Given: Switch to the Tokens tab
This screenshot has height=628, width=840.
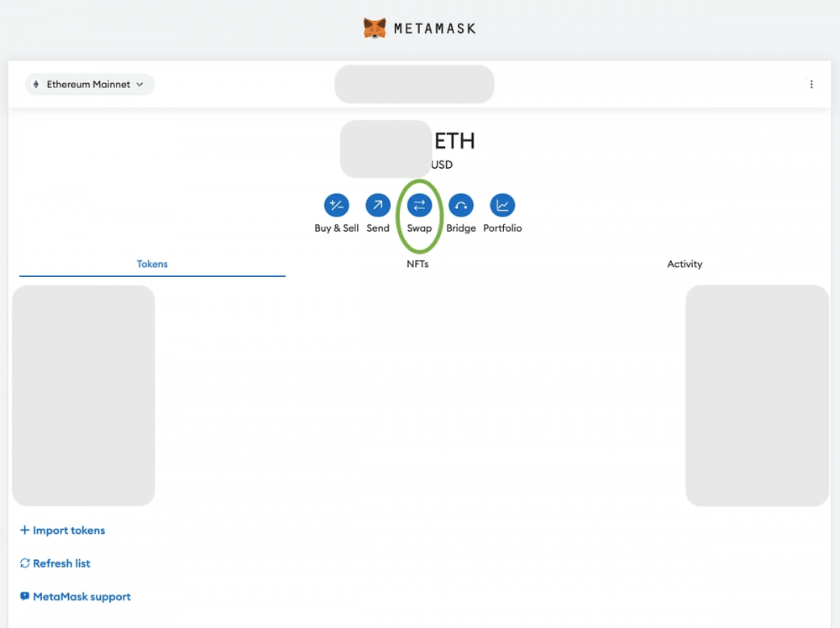Looking at the screenshot, I should click(152, 264).
